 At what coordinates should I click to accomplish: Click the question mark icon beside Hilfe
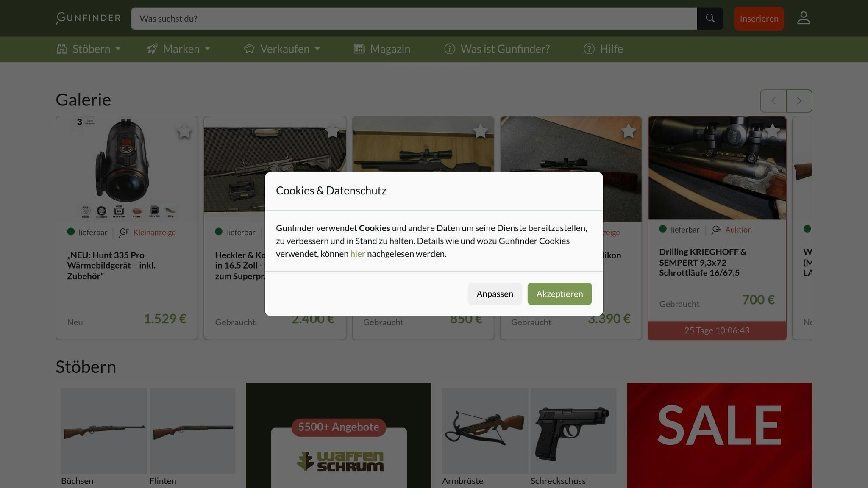tap(589, 49)
